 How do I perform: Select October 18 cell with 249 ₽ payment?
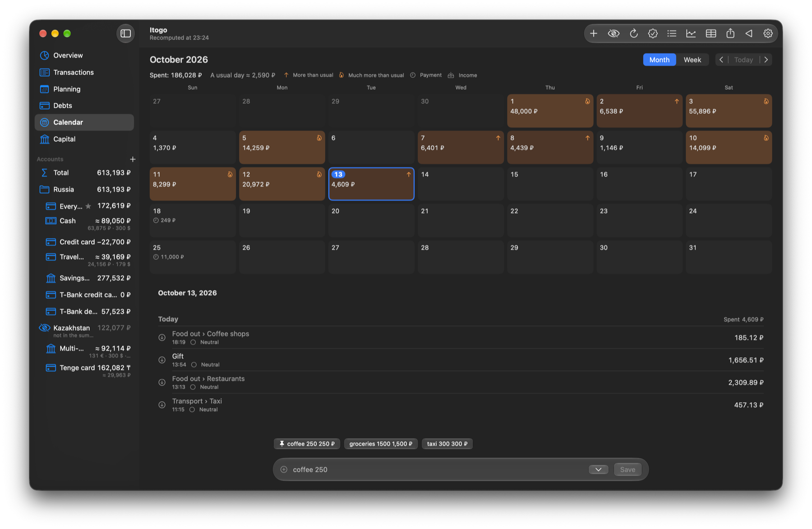193,220
